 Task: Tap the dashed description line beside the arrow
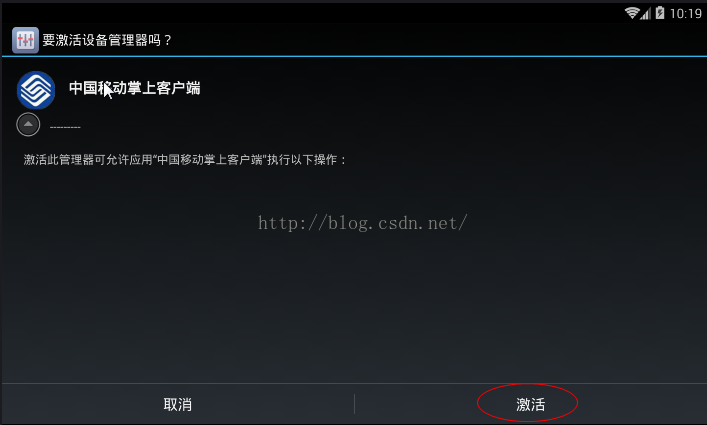click(65, 128)
